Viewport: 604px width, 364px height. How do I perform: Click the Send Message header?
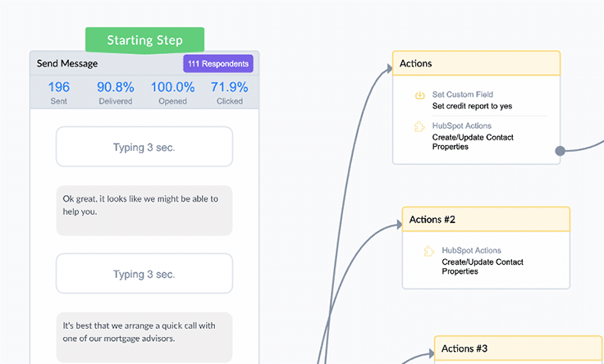(x=67, y=64)
